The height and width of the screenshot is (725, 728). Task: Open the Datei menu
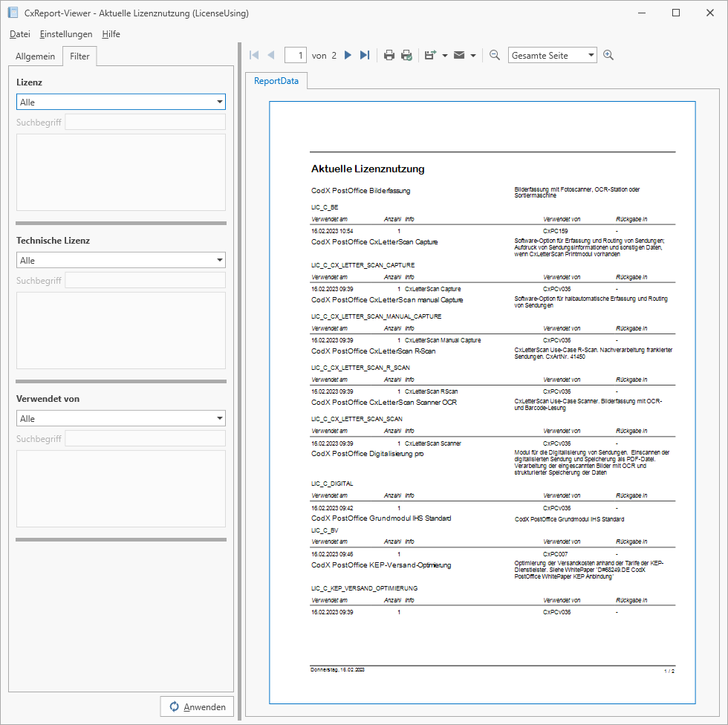coord(20,34)
